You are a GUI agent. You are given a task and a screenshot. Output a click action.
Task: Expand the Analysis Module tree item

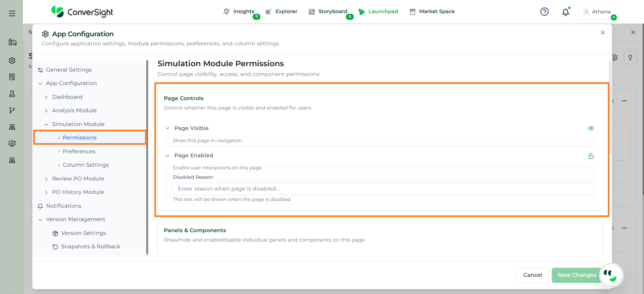click(x=46, y=111)
